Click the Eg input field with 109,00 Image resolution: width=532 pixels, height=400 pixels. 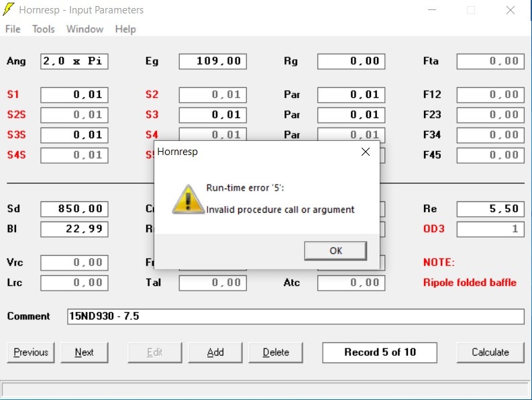213,62
